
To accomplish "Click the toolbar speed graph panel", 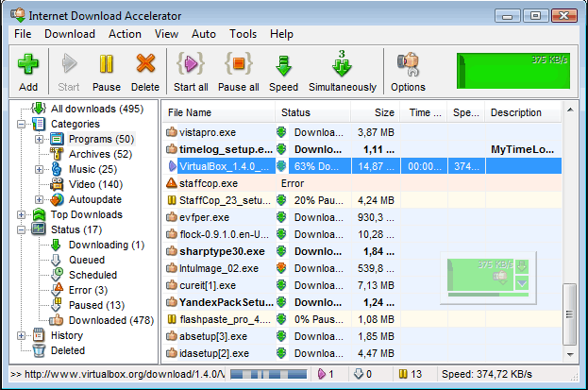I will coord(513,71).
